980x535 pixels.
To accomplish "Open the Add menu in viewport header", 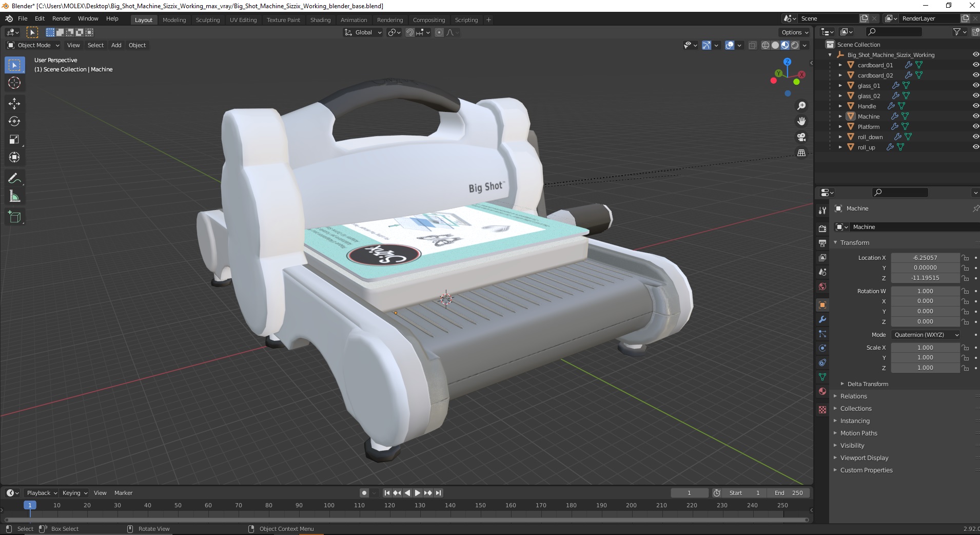I will [x=116, y=45].
